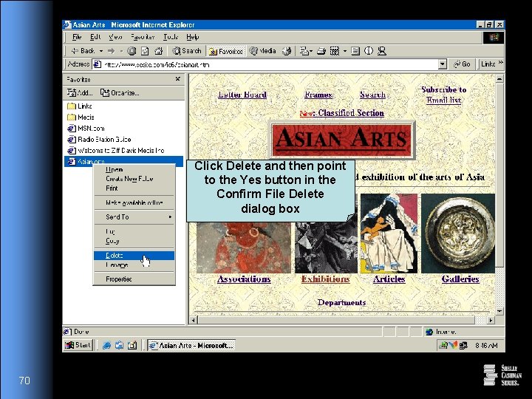Screen dimensions: 532x399
Task: Toggle the Favorites toolbar button
Action: click(x=226, y=51)
